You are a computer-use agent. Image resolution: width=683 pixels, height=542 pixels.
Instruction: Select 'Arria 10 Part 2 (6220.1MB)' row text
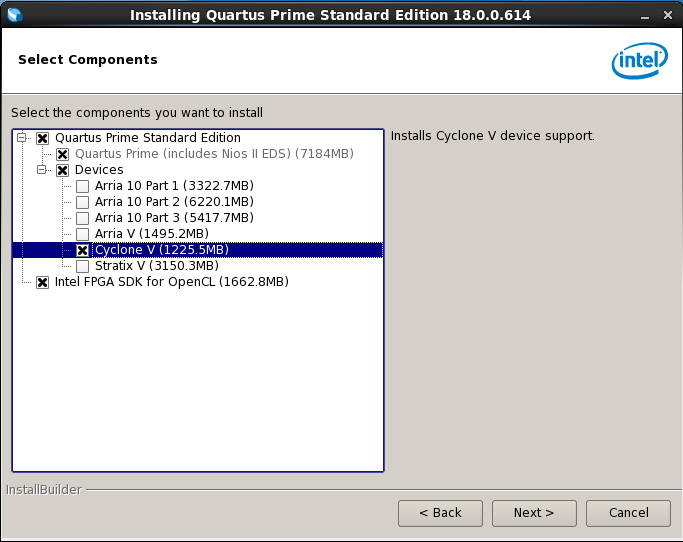pyautogui.click(x=174, y=202)
